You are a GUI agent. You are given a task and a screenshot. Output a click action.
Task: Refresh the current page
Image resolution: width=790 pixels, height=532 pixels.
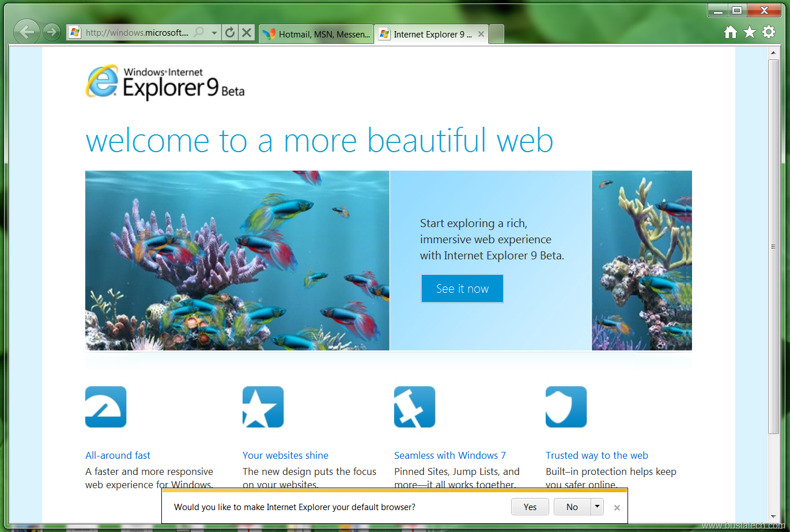[x=230, y=32]
